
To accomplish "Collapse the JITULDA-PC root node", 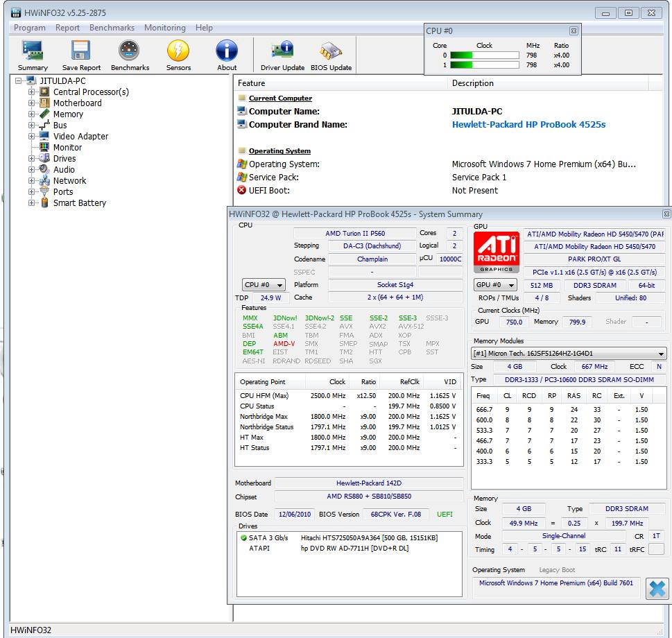I will tap(19, 80).
